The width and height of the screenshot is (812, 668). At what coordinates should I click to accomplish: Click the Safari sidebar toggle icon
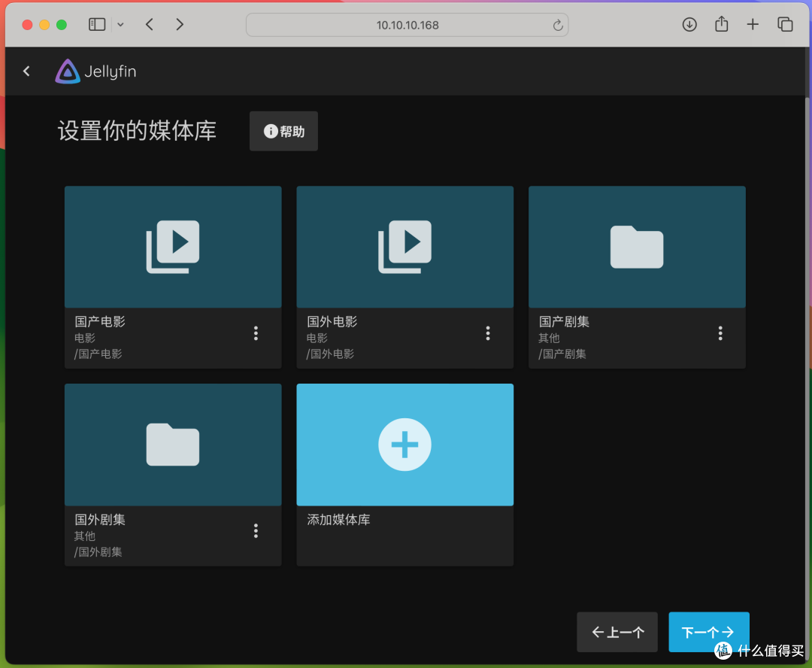pos(97,24)
